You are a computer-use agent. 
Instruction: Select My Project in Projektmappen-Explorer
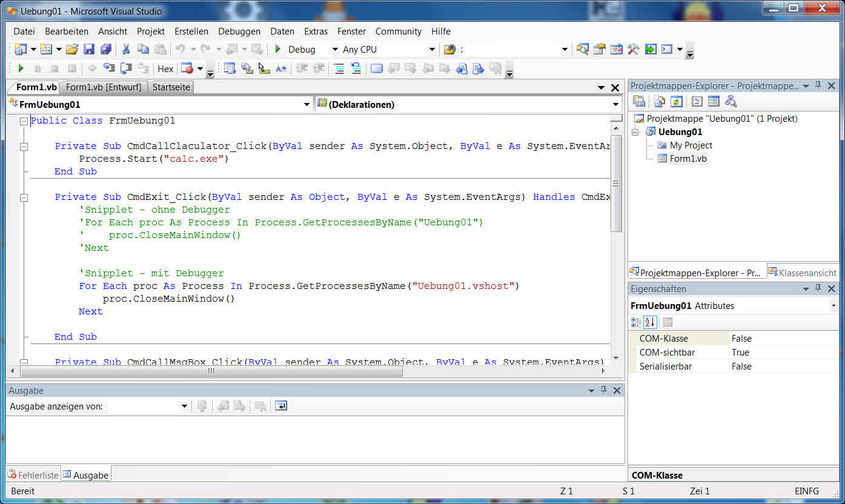click(691, 145)
